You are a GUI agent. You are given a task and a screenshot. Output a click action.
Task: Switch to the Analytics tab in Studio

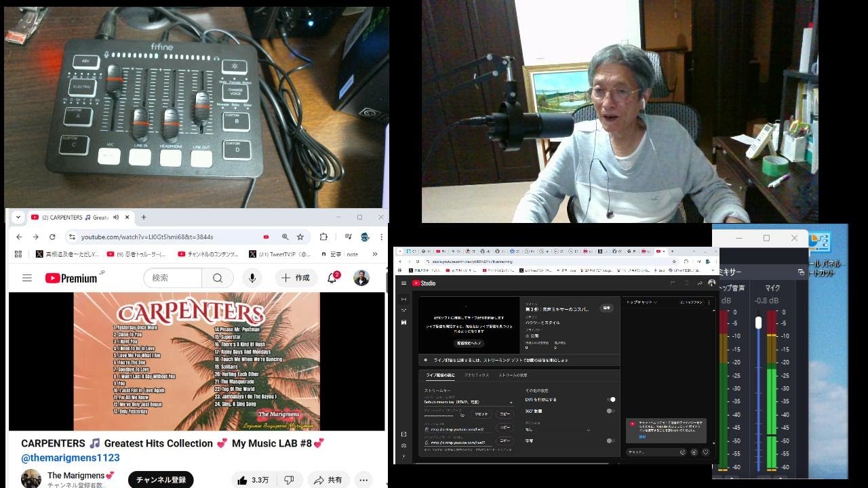pos(477,375)
